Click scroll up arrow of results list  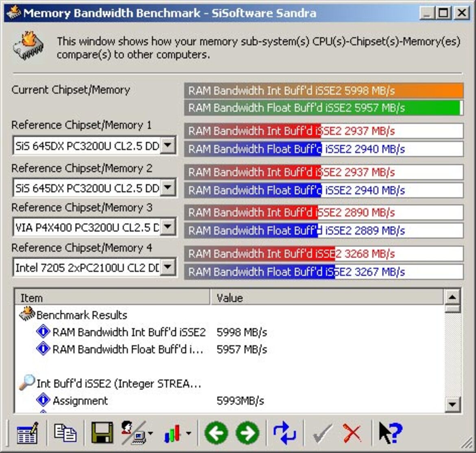tap(452, 297)
